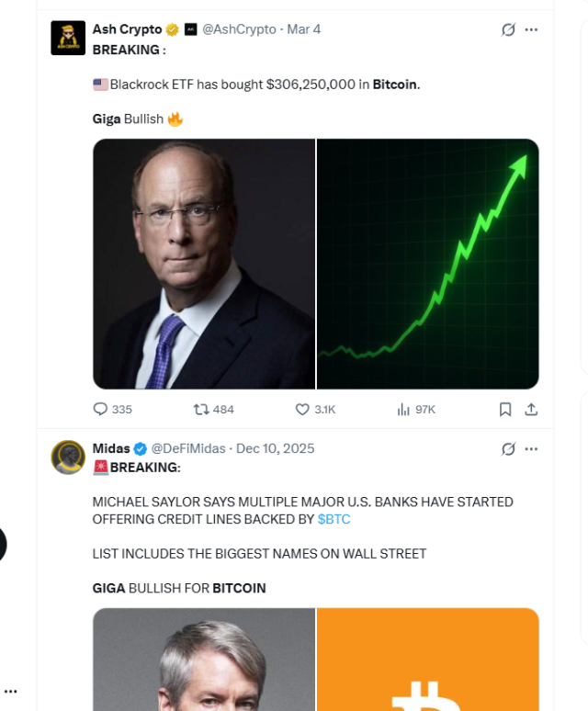Image resolution: width=588 pixels, height=711 pixels.
Task: Expand more options menu on Midas post
Action: (531, 449)
